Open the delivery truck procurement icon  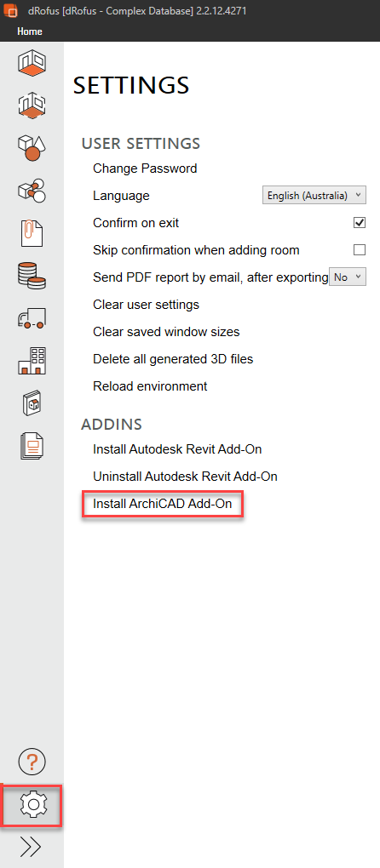click(x=32, y=318)
